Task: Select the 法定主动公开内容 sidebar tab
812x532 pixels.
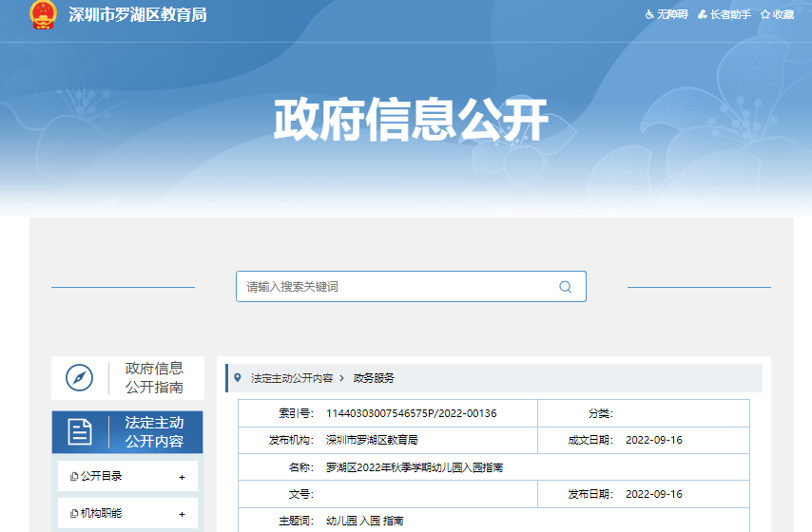Action: coord(154,432)
